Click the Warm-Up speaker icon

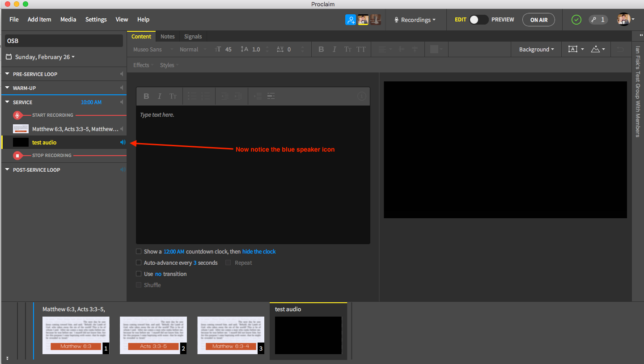point(122,88)
